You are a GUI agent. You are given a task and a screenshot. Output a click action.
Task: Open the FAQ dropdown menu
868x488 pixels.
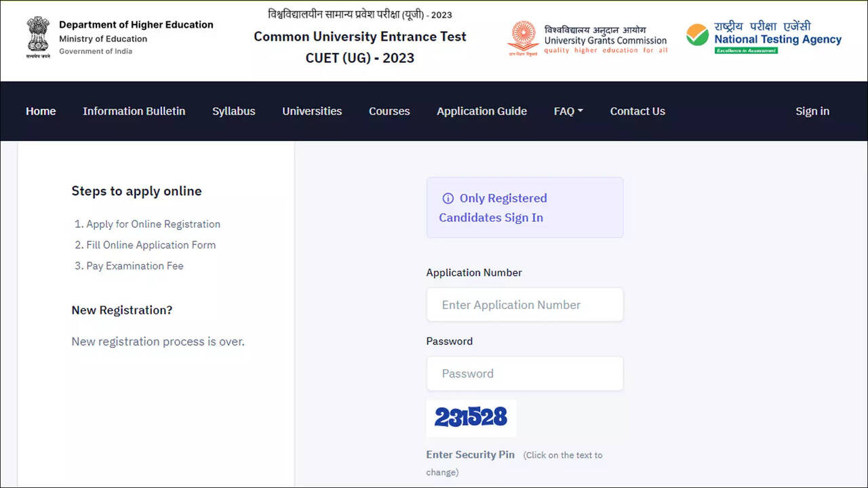pos(568,111)
